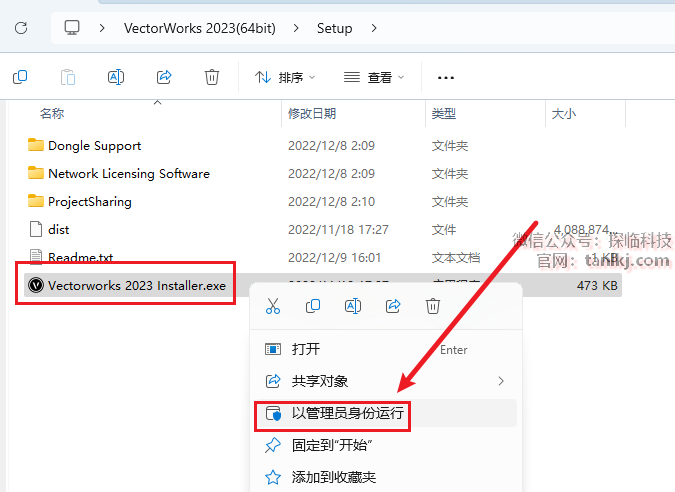Click the Share icon in context menu

tap(393, 306)
